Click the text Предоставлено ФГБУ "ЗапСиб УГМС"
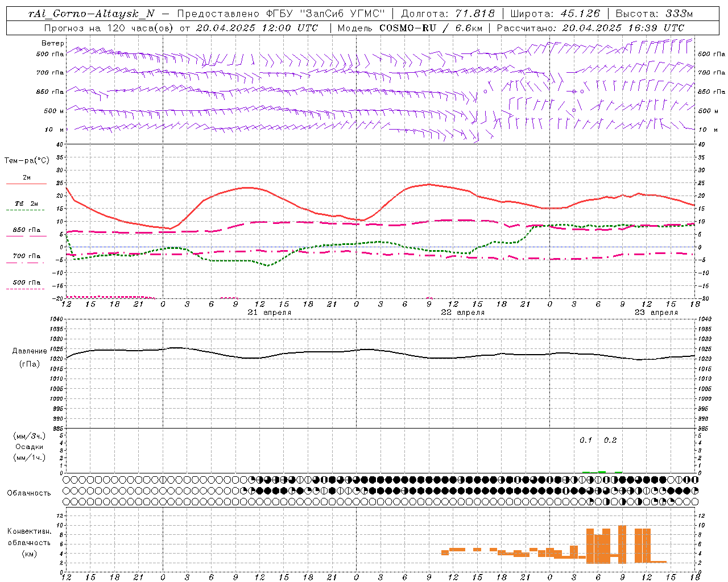 point(281,14)
